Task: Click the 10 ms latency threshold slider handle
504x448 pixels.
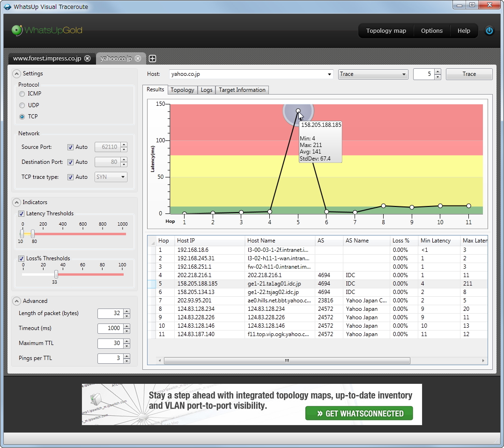Action: click(x=22, y=234)
